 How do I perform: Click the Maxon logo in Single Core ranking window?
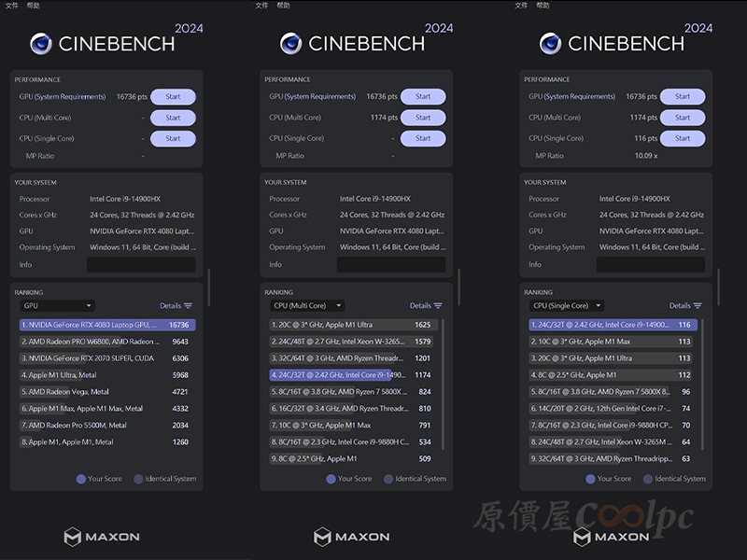[612, 537]
